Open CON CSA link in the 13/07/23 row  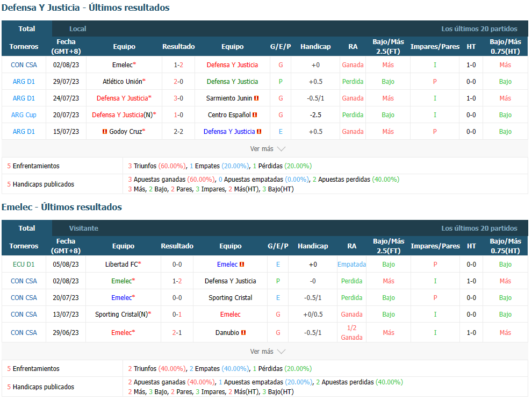pyautogui.click(x=24, y=314)
